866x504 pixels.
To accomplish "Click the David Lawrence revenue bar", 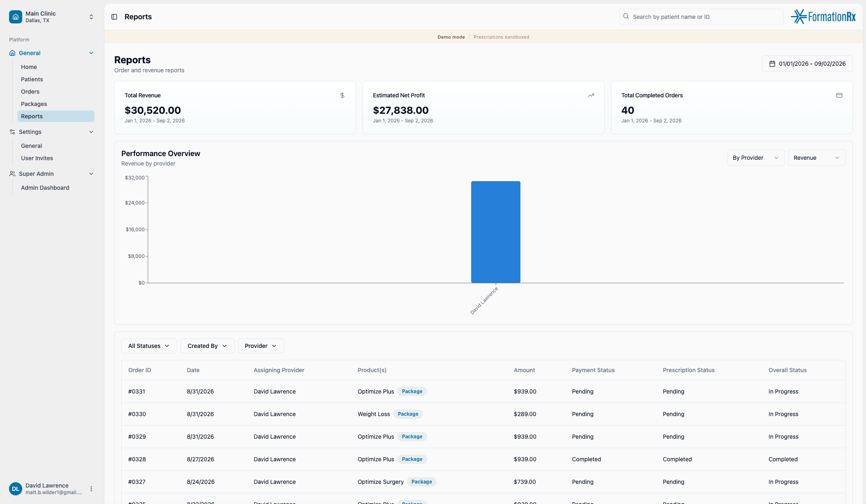I will point(496,232).
